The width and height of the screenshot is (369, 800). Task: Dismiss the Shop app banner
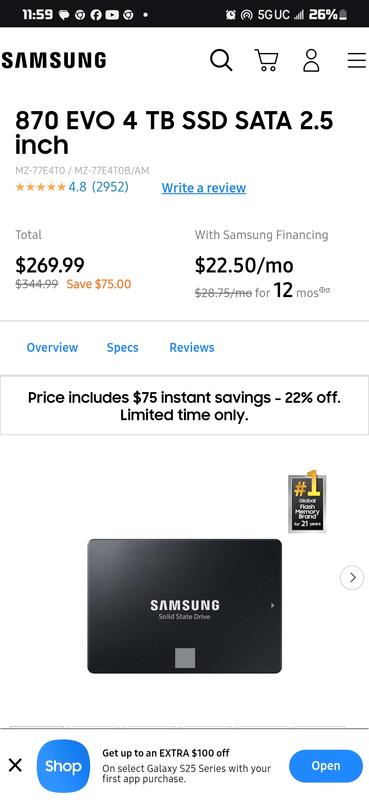click(15, 765)
